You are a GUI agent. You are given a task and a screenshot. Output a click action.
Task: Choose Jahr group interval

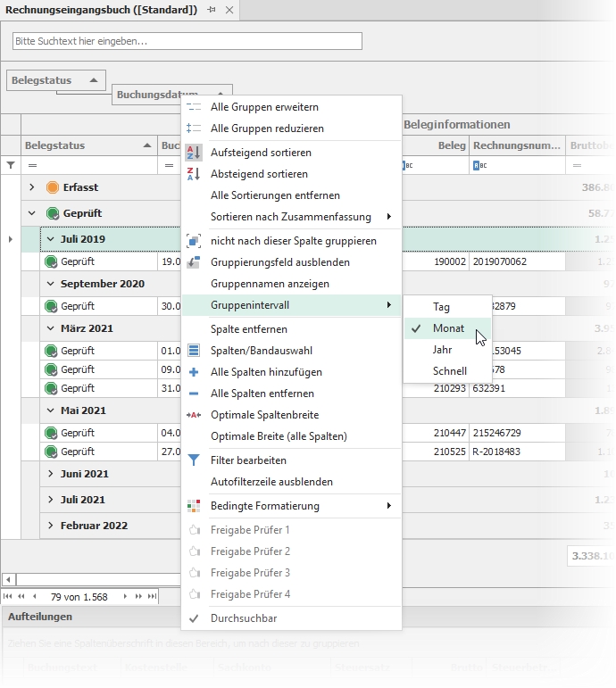click(x=443, y=350)
